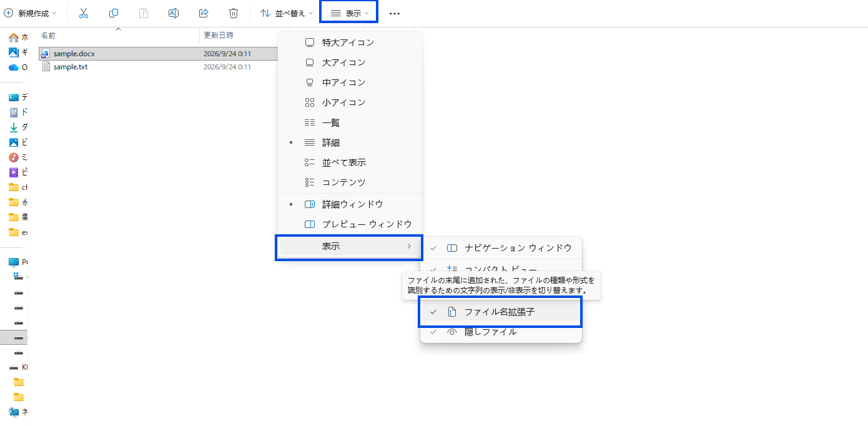
Task: Select 特大アイコン view option
Action: 350,42
